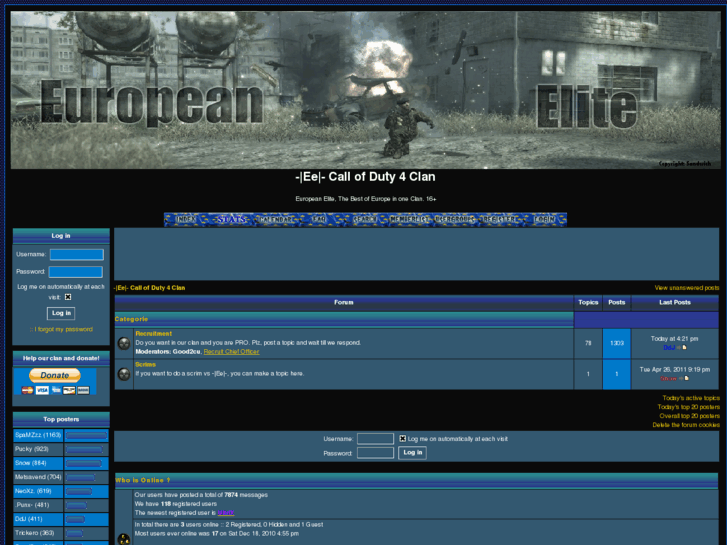
Task: Click Pucky post count progress bar
Action: (x=84, y=449)
